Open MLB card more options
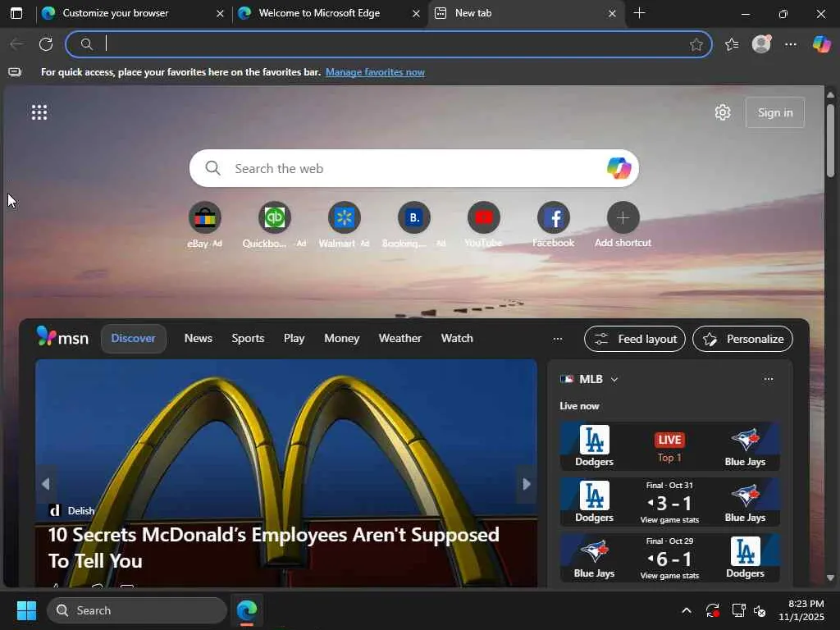840x630 pixels. tap(768, 379)
